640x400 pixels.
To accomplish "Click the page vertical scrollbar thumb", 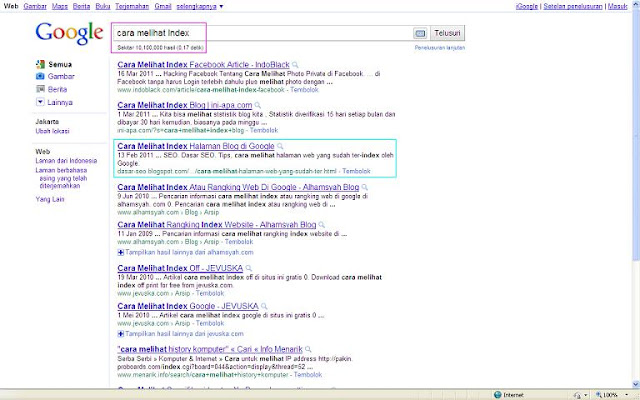I will [636, 135].
